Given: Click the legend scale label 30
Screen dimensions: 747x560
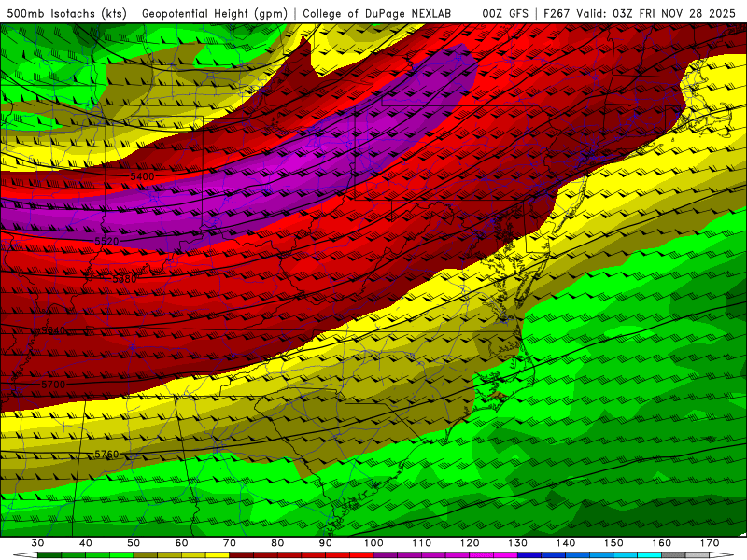Looking at the screenshot, I should coord(37,543).
